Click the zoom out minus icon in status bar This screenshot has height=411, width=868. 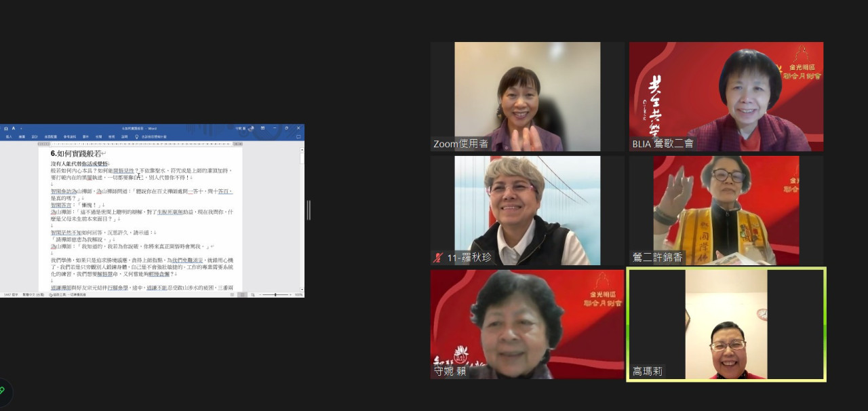click(x=261, y=295)
